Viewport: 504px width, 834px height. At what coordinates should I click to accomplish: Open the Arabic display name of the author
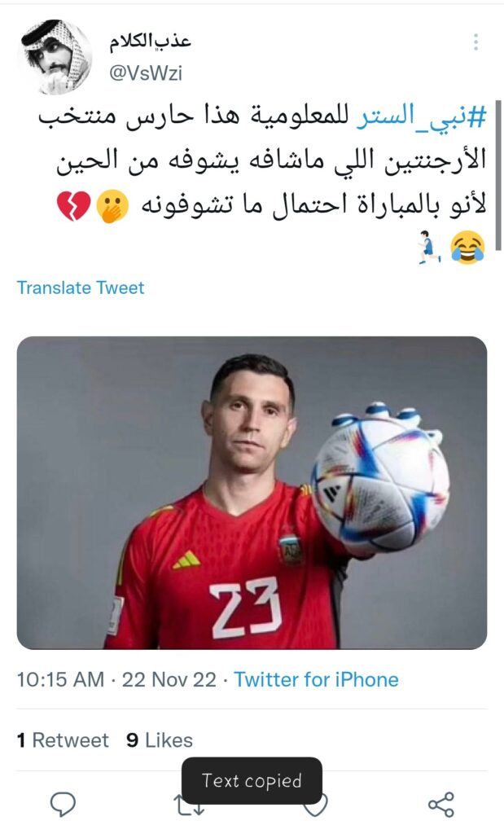(x=150, y=42)
